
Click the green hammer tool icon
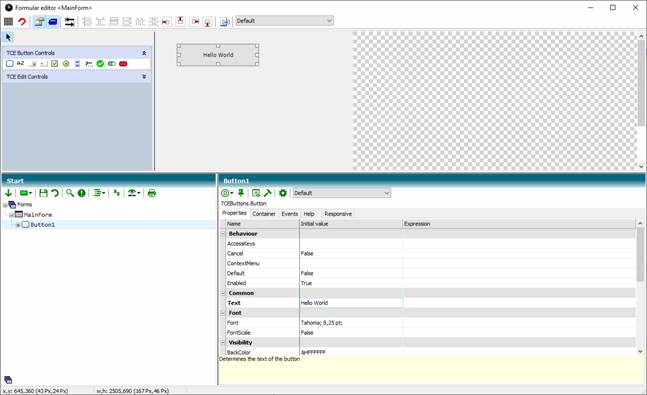267,193
